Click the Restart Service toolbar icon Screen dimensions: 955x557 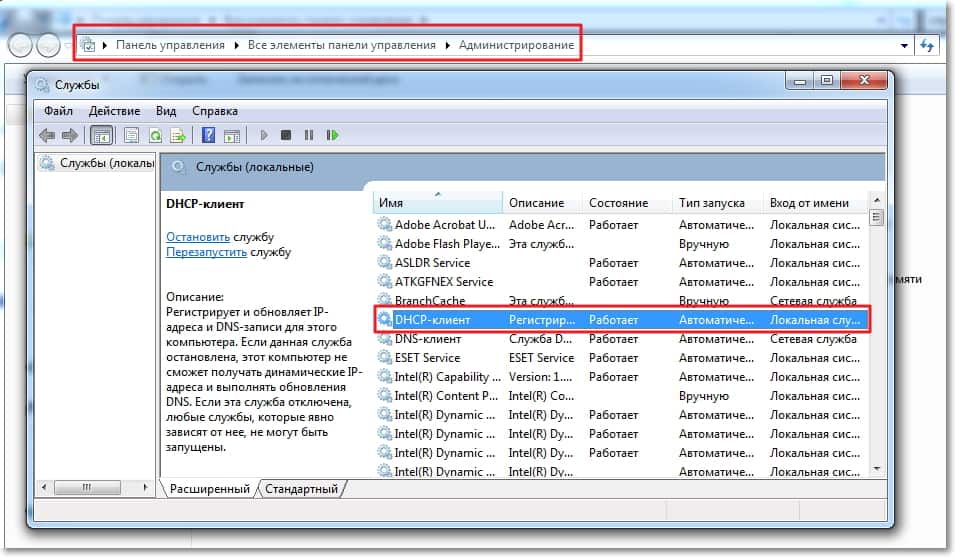tap(332, 135)
